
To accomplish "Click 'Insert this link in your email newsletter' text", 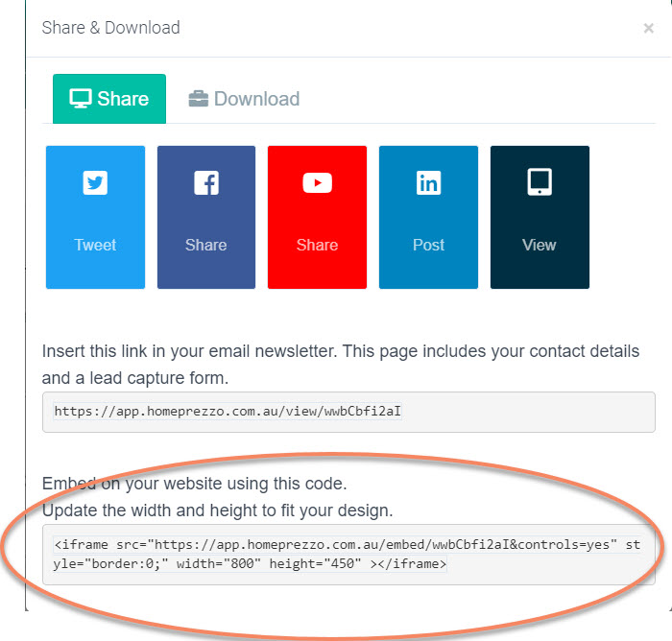I will point(188,351).
